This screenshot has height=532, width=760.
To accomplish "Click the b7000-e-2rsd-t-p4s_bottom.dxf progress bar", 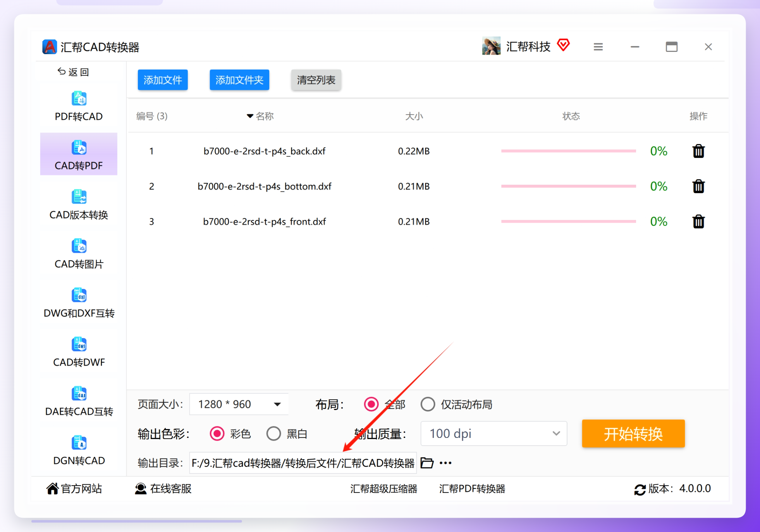I will point(569,186).
